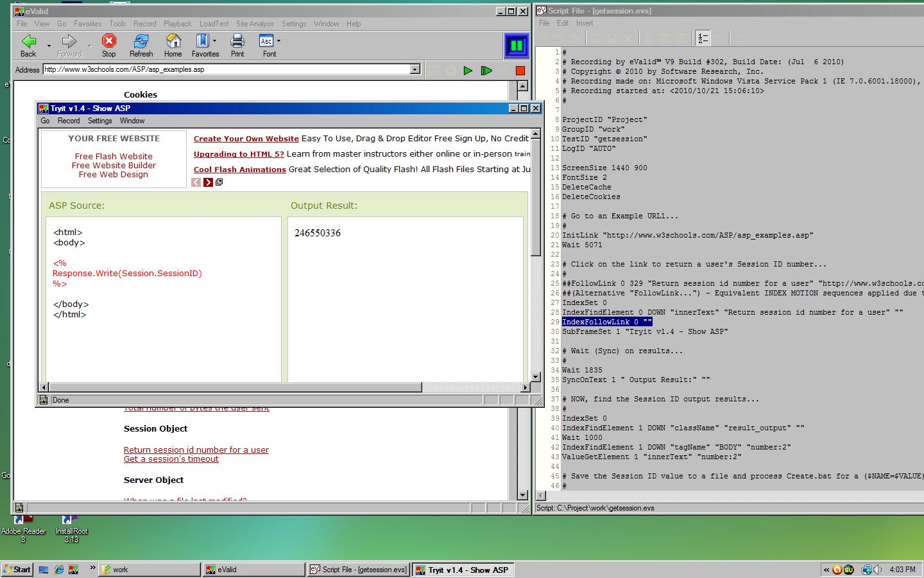Click the Tryit window horizontal scrollbar thumb
The height and width of the screenshot is (578, 924).
[x=235, y=387]
